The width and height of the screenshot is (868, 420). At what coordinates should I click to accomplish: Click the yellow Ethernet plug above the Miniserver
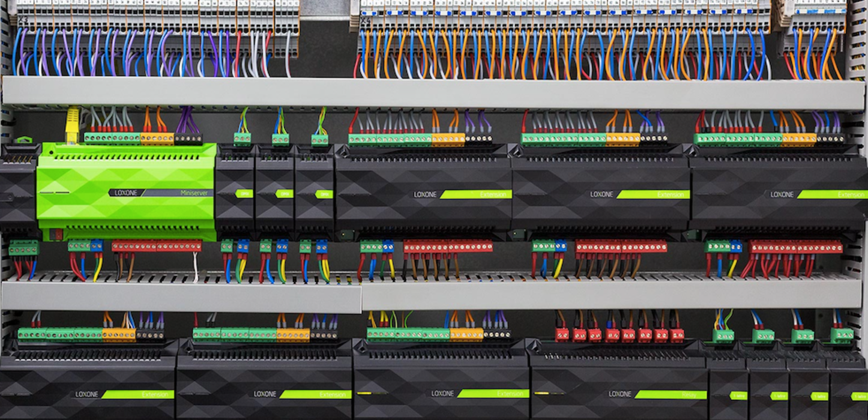point(73,125)
